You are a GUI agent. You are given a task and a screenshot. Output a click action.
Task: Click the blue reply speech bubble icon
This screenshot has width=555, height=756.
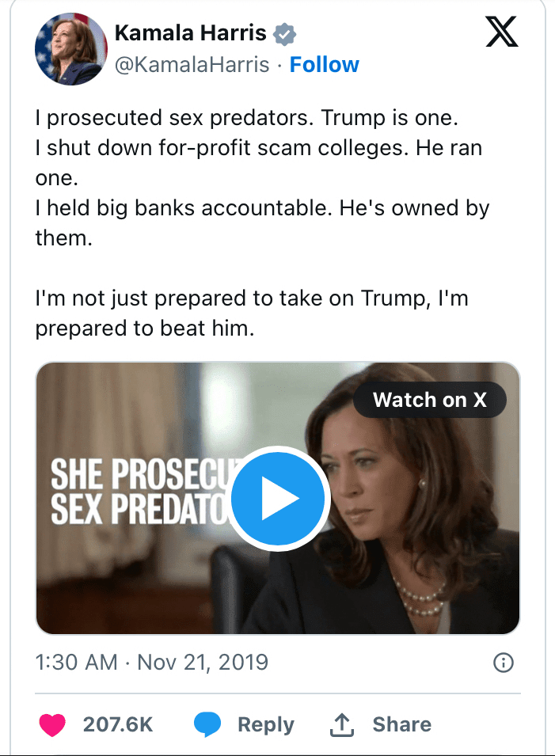(207, 724)
